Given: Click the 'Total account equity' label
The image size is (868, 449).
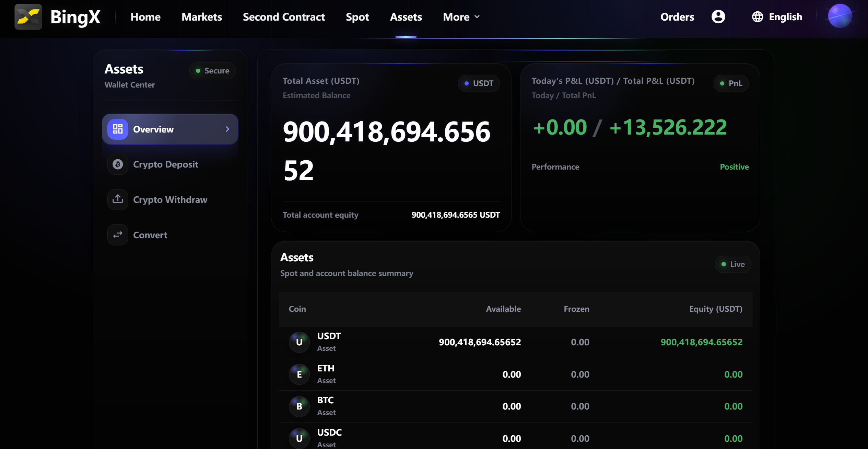Looking at the screenshot, I should coord(320,215).
